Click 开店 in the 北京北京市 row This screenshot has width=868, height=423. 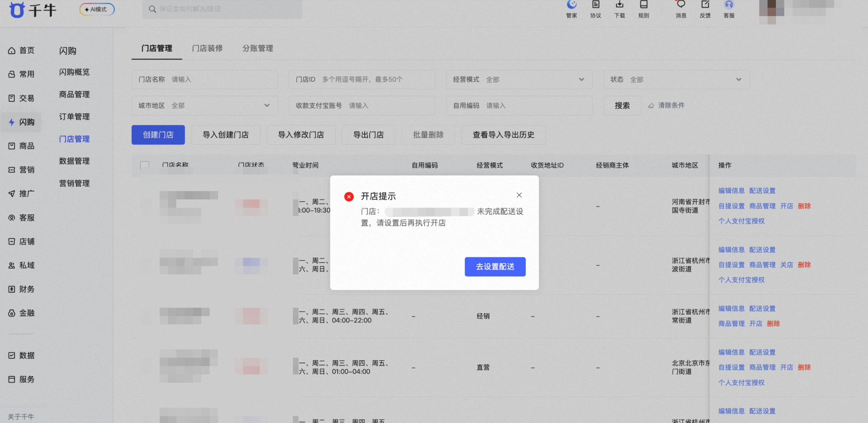(x=786, y=367)
